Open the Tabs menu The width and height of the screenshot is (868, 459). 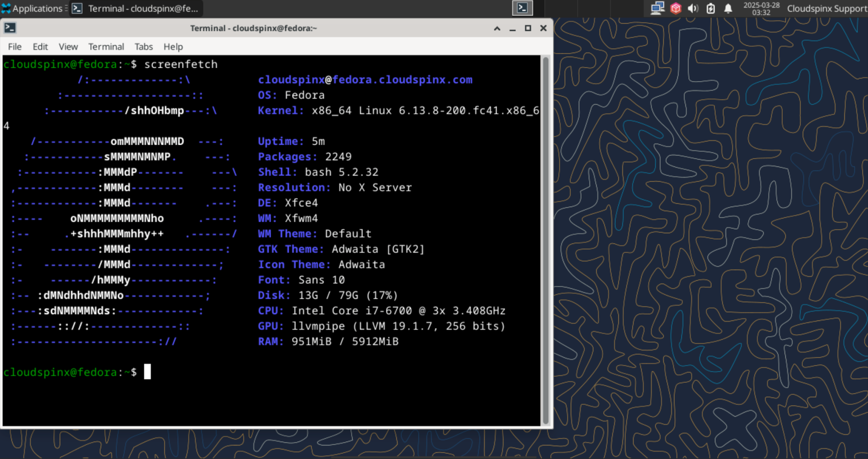coord(143,47)
